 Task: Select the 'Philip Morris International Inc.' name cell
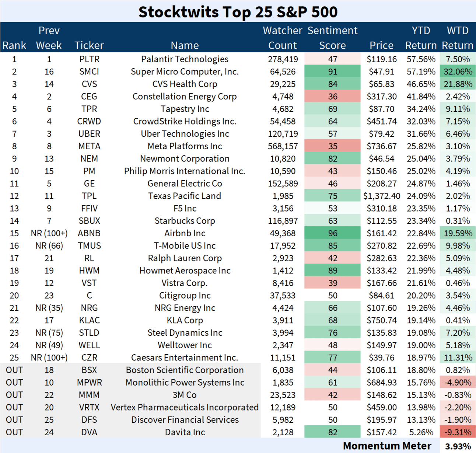pos(185,171)
